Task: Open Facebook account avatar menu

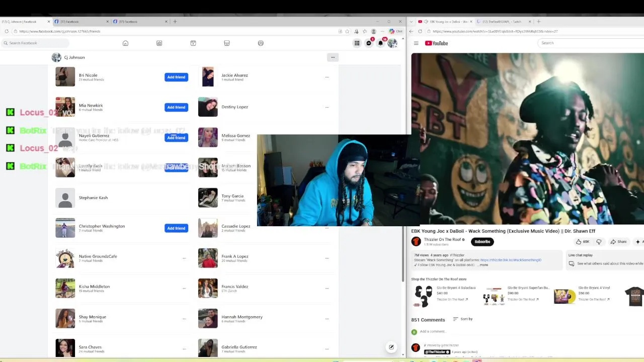Action: 392,43
